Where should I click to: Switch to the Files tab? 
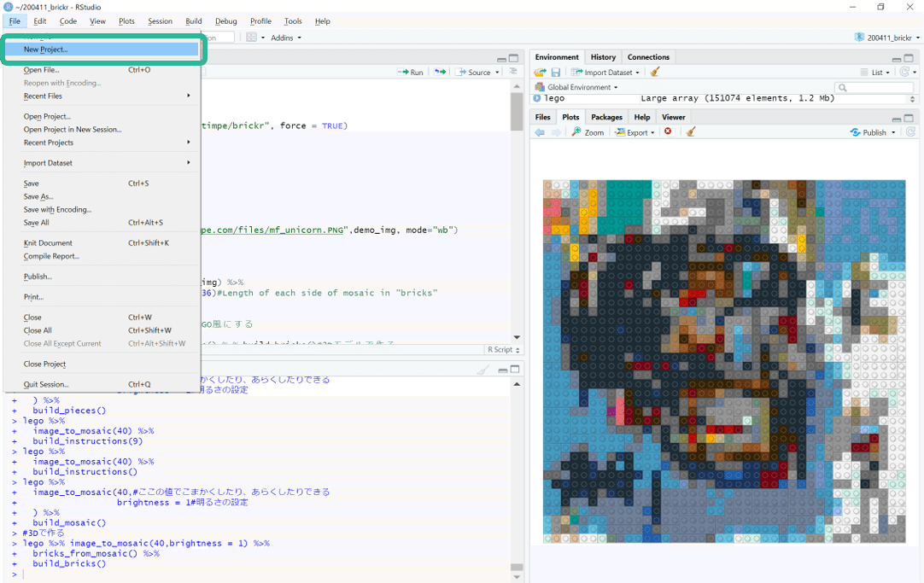[x=543, y=117]
